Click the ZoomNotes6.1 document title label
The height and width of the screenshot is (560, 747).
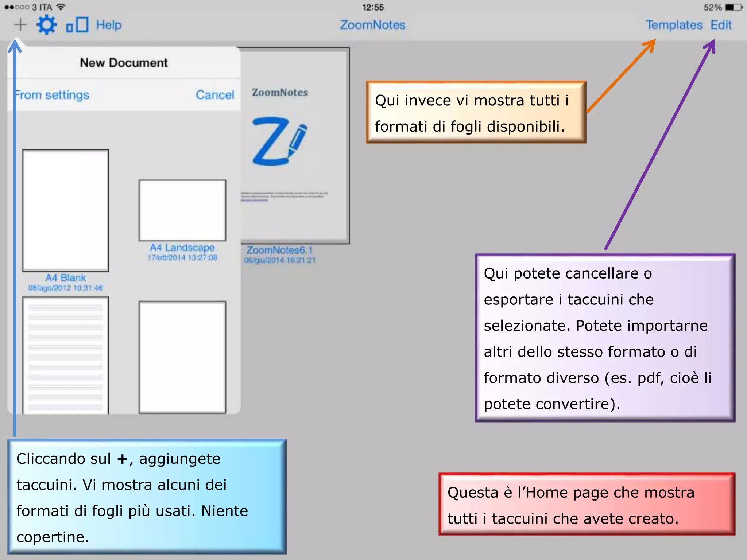pyautogui.click(x=279, y=250)
